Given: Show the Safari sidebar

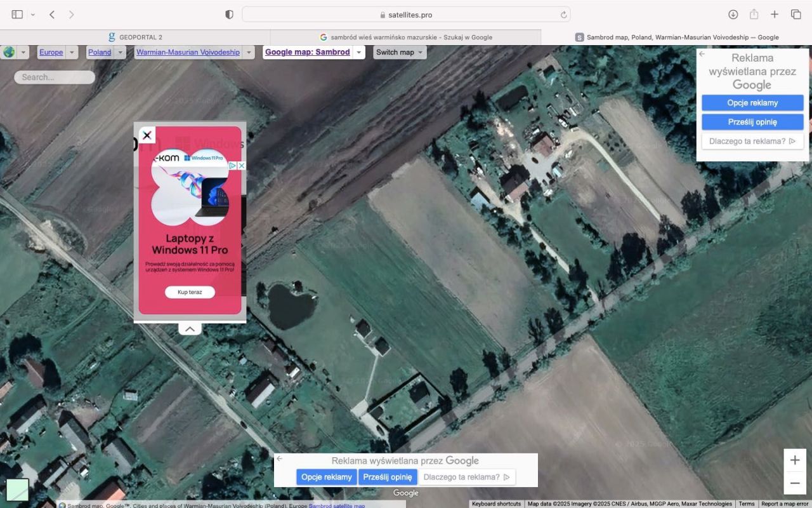Looking at the screenshot, I should pos(17,14).
